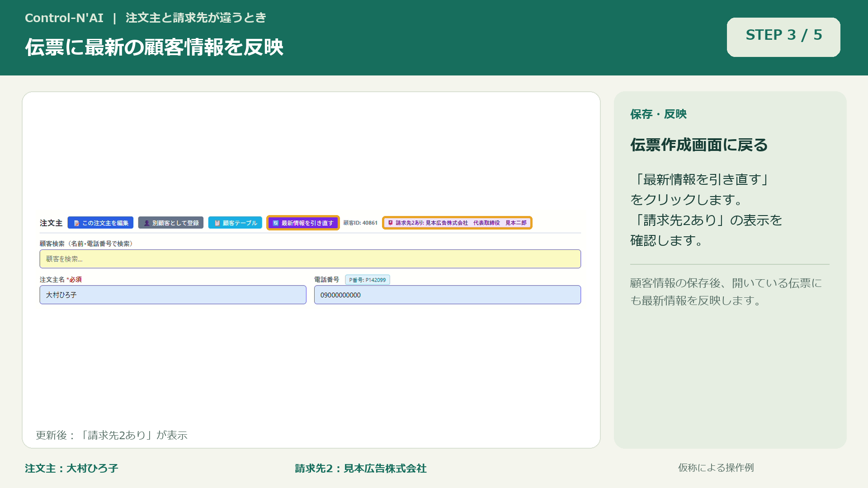
Task: Click 最新情報を引き直す to reload customer info
Action: pyautogui.click(x=303, y=223)
